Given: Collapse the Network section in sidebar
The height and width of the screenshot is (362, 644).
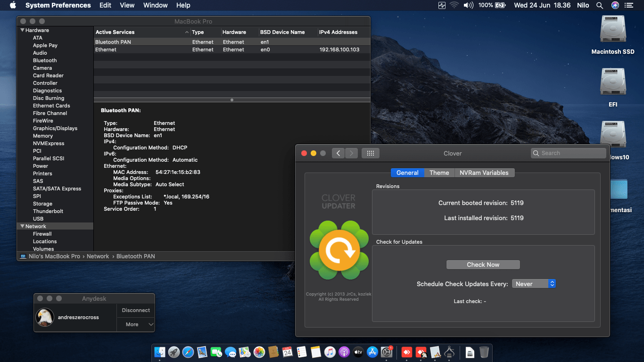Looking at the screenshot, I should tap(22, 226).
